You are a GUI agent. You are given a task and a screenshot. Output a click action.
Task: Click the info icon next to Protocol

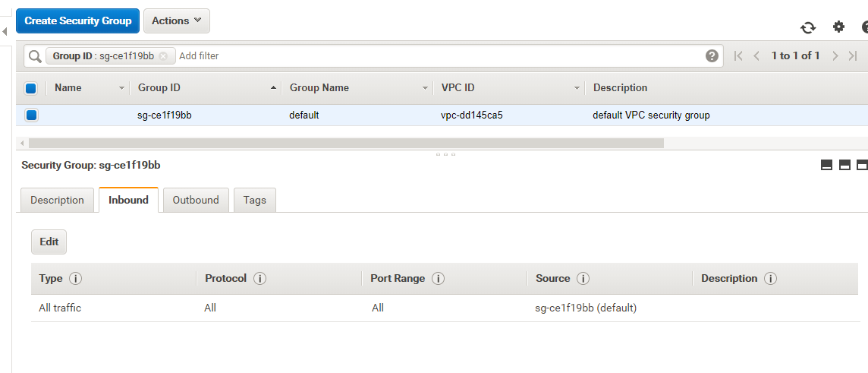pos(259,279)
